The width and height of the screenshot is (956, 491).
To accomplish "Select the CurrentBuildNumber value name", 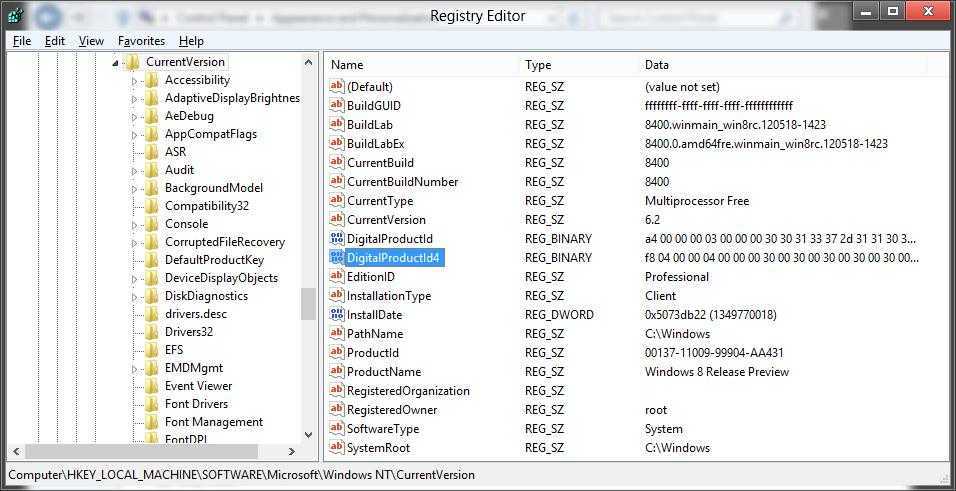I will pyautogui.click(x=402, y=181).
